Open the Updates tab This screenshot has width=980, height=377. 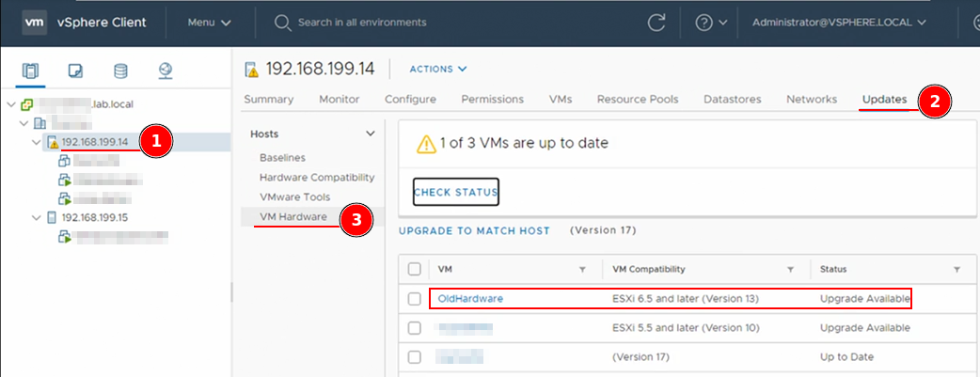click(x=884, y=100)
